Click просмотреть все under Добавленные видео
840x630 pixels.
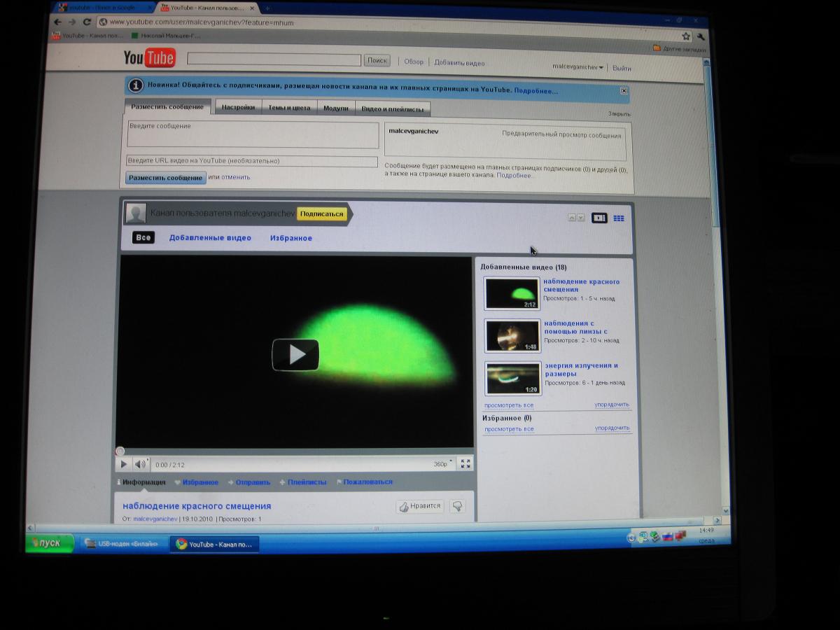coord(509,405)
